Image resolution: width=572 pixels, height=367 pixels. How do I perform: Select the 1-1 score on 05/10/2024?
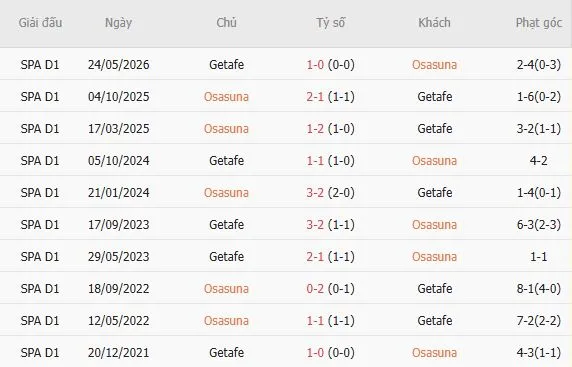[x=315, y=161]
